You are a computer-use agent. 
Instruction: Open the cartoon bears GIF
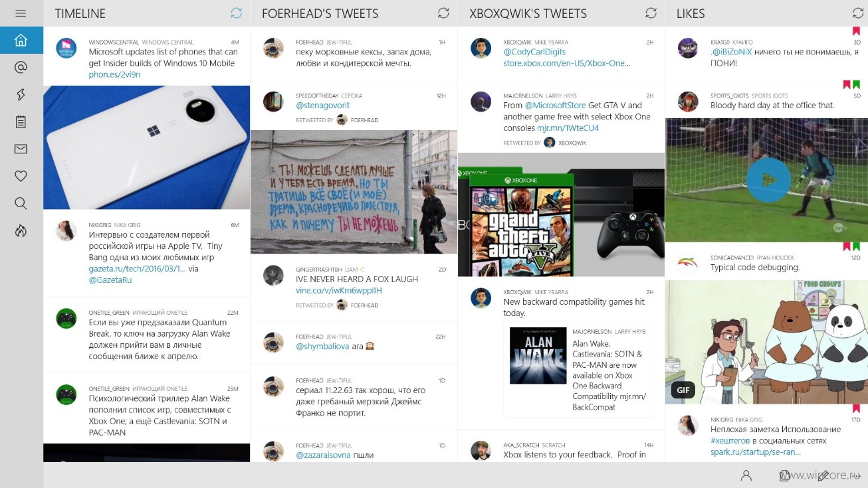[766, 342]
